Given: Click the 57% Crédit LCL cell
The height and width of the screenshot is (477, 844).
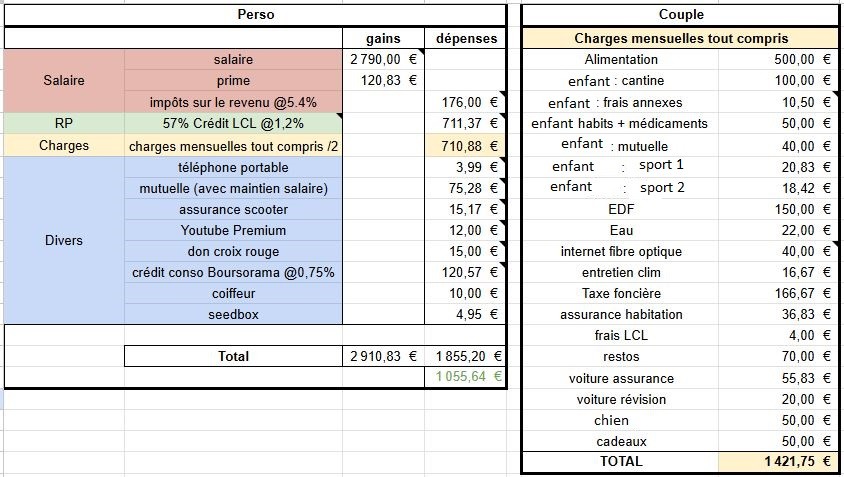Looking at the screenshot, I should 233,123.
